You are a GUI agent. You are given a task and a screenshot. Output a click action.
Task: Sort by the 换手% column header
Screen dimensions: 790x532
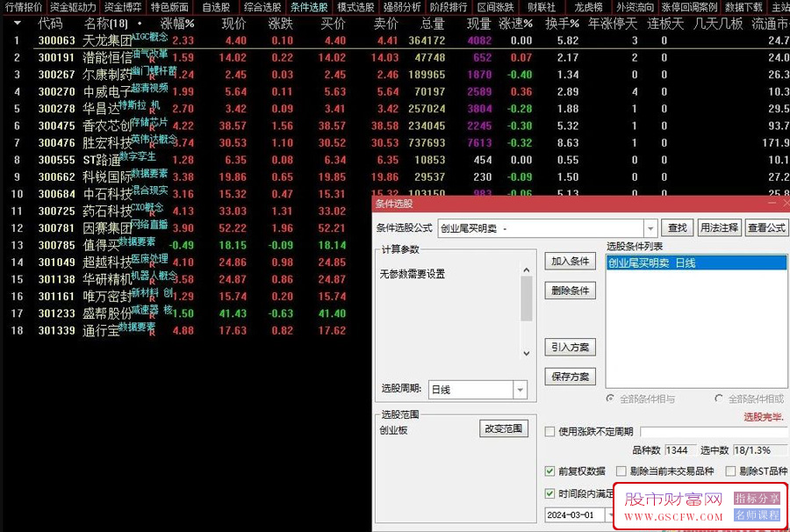coord(563,23)
